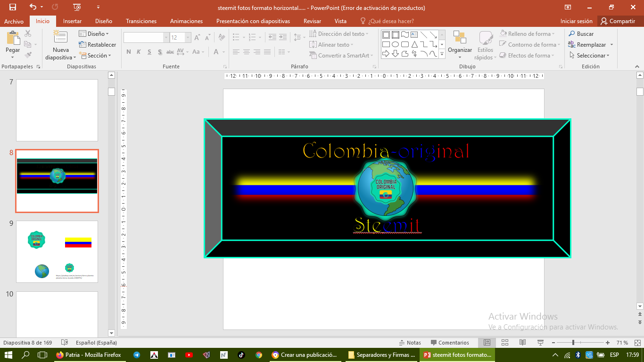Open the Organizar dropdown
The image size is (644, 362).
coord(460,45)
